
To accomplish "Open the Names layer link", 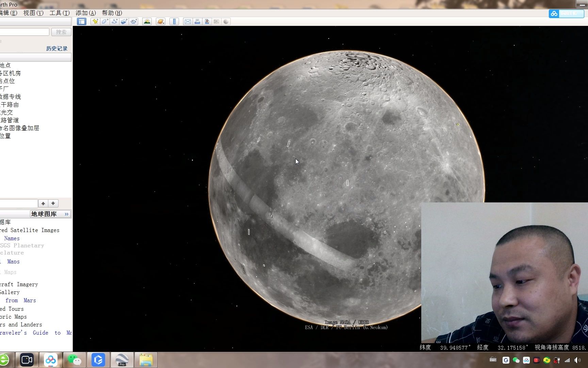I will [12, 239].
